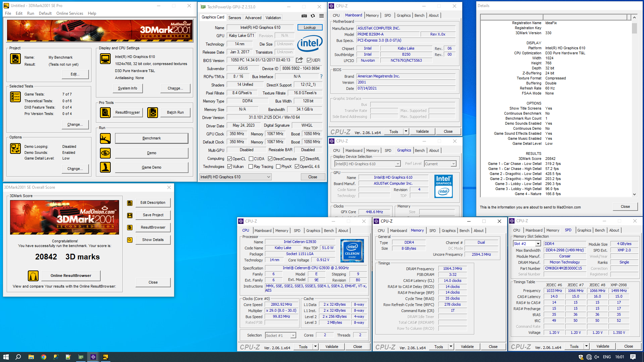Open the Perf Level Current dropdown
The height and width of the screenshot is (362, 644).
[440, 164]
